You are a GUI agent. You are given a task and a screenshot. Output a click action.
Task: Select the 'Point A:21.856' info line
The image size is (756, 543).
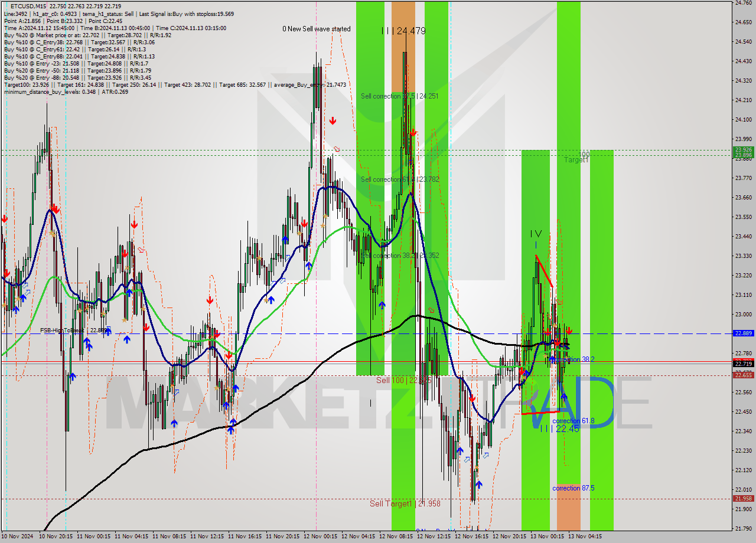63,21
